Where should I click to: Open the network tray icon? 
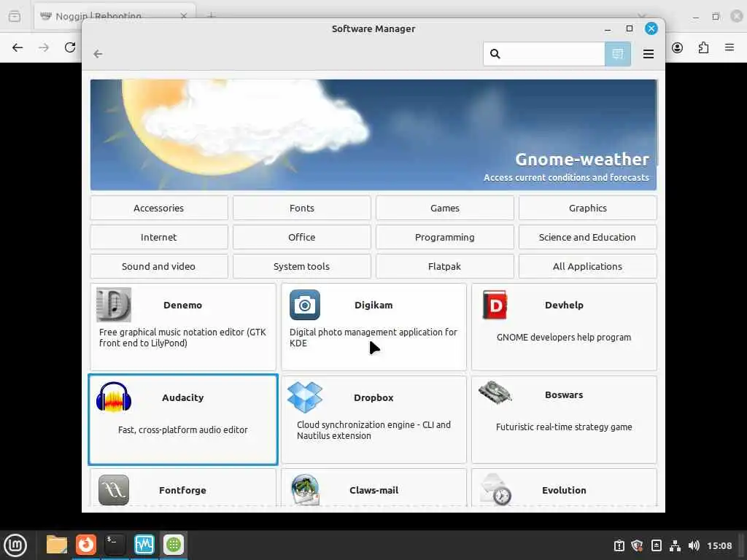point(675,545)
